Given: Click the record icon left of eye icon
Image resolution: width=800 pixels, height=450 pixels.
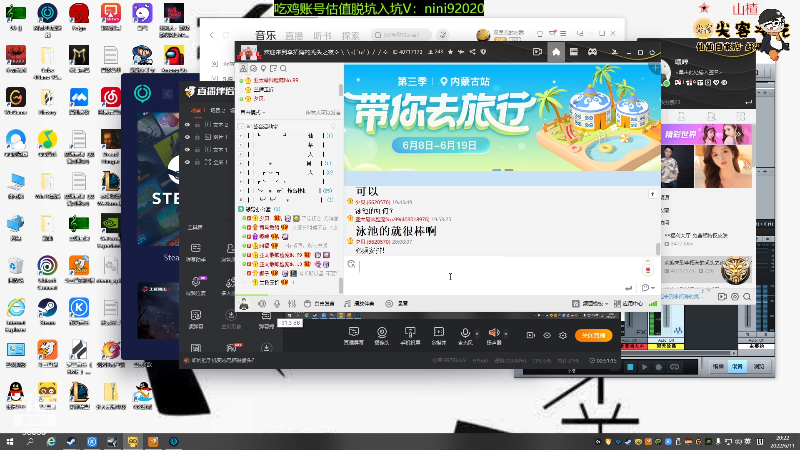Looking at the screenshot, I should tap(531, 335).
